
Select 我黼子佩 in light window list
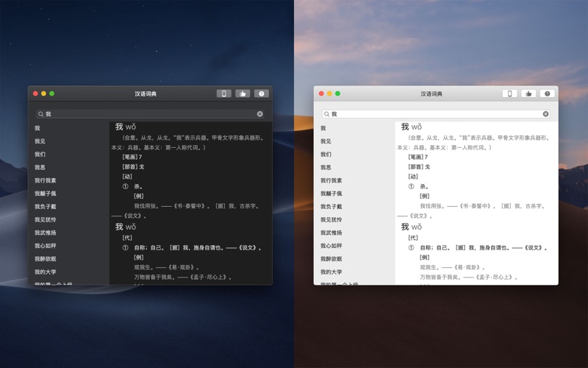click(x=331, y=194)
